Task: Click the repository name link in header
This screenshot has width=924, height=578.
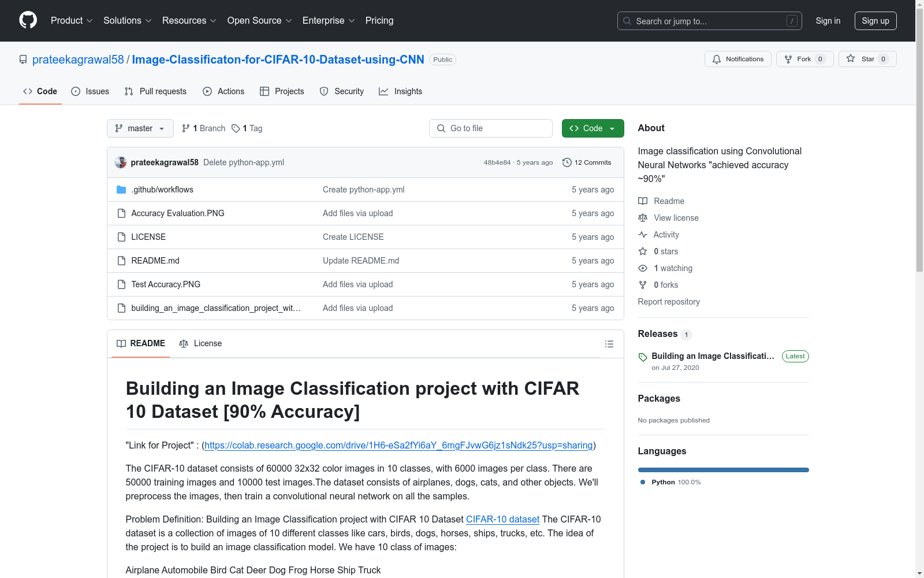Action: tap(278, 60)
